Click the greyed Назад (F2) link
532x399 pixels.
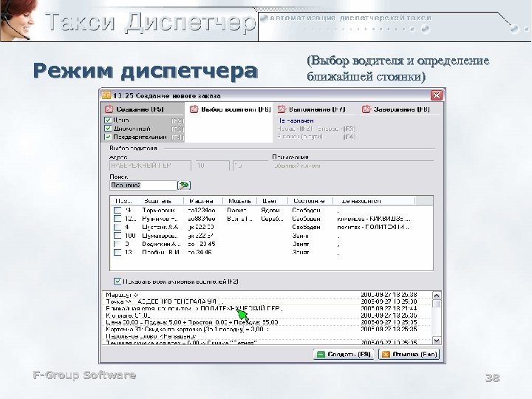pos(295,129)
